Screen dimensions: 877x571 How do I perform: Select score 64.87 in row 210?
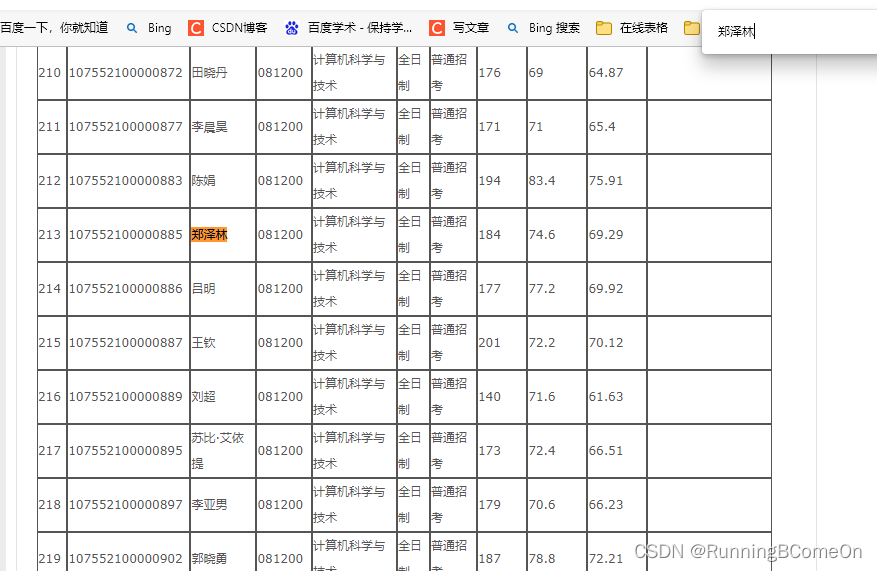click(x=606, y=73)
